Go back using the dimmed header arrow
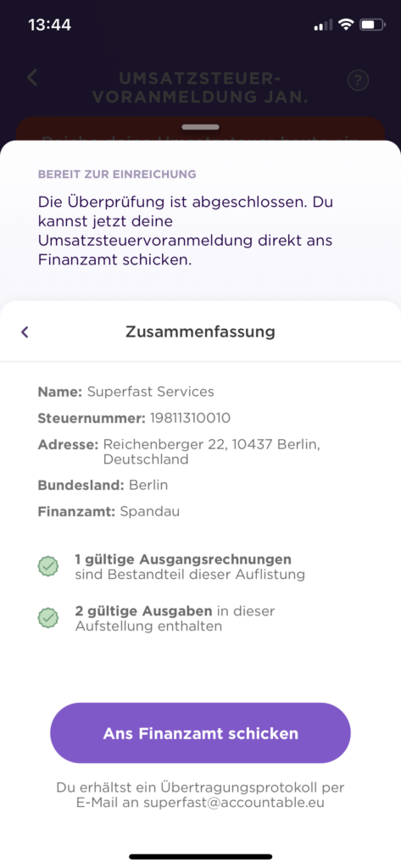 coord(32,77)
